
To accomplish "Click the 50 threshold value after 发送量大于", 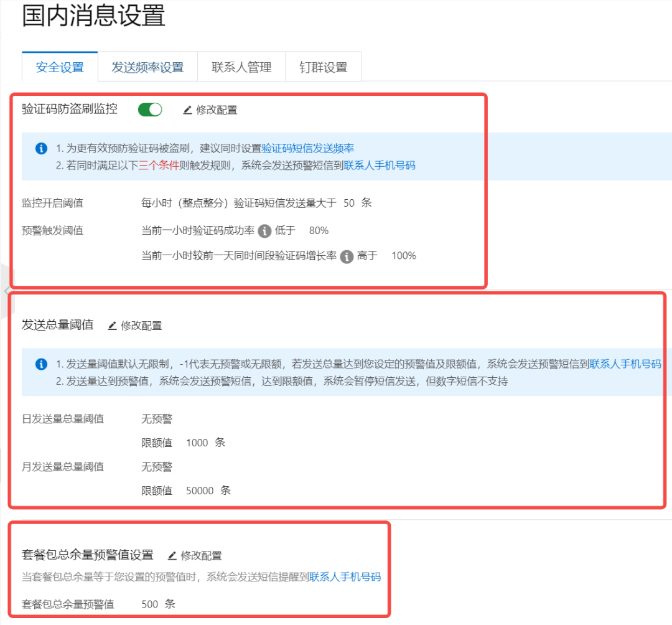I will 349,203.
